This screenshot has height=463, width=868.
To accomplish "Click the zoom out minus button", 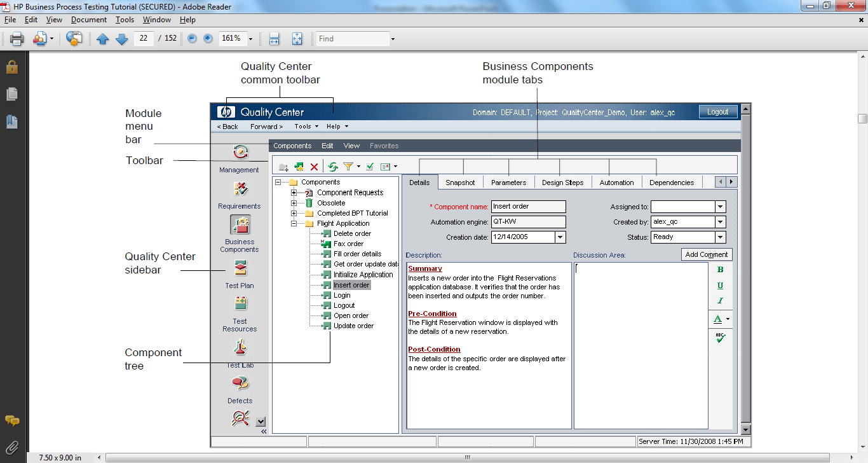I will click(x=193, y=39).
